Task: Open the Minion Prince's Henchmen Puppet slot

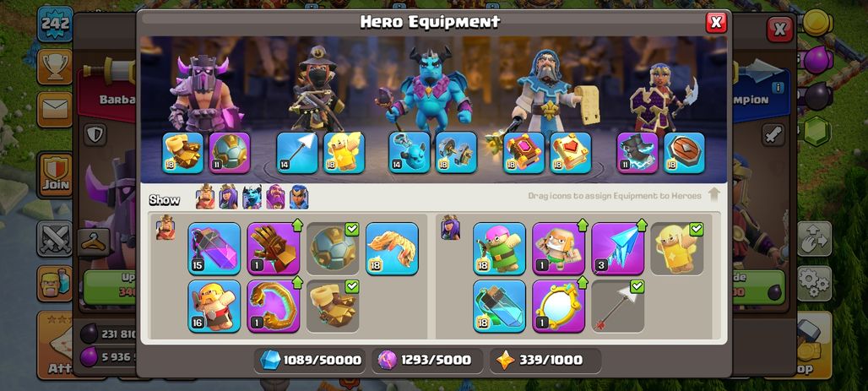Action: coord(409,152)
